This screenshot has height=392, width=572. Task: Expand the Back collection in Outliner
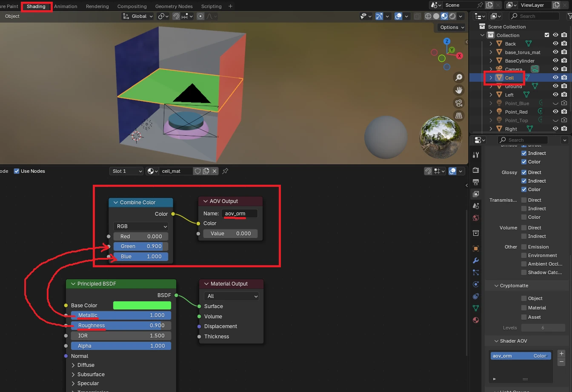490,43
